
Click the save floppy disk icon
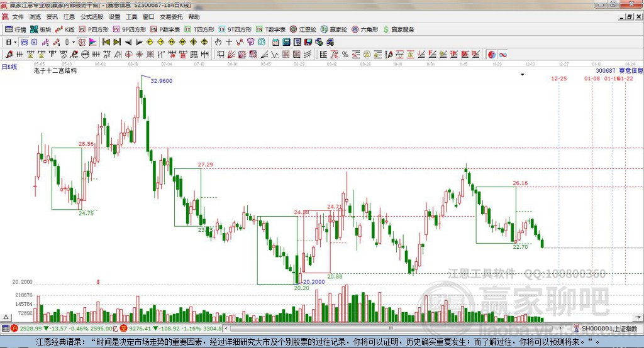308,42
